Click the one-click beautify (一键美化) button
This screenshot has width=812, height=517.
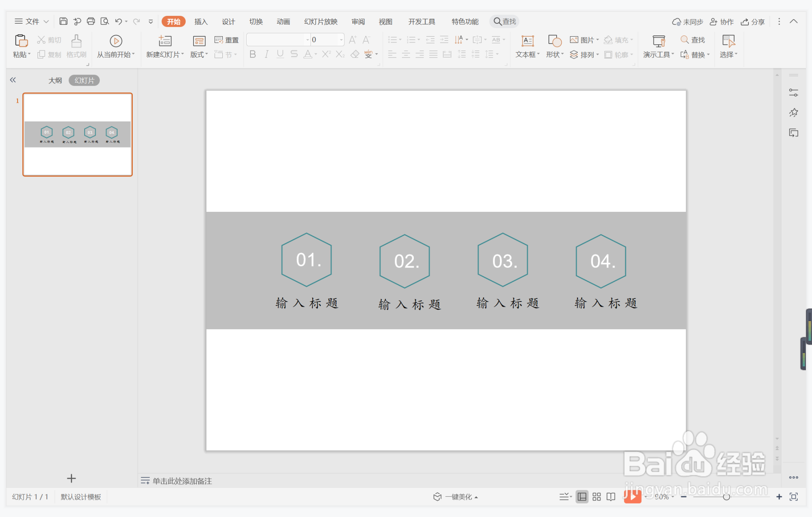(455, 497)
